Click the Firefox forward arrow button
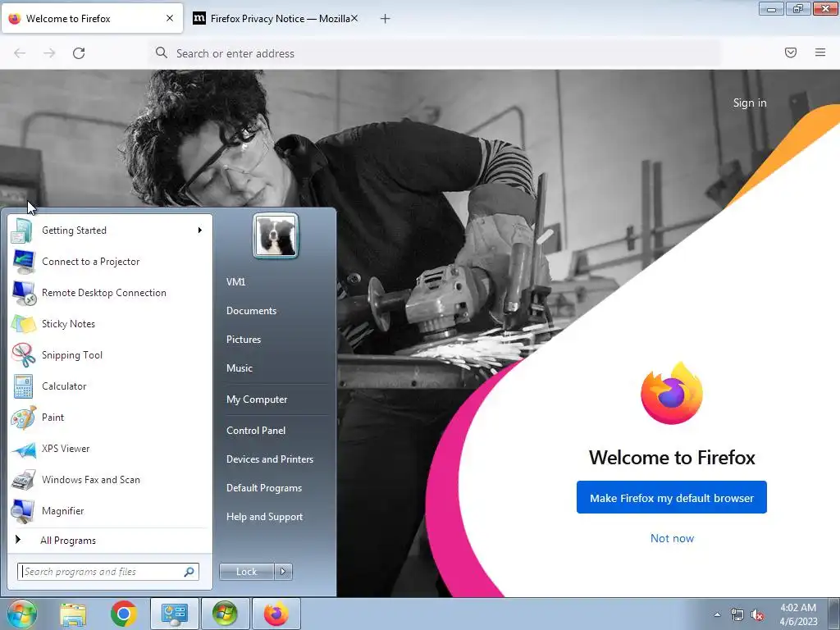This screenshot has width=840, height=630. tap(49, 53)
